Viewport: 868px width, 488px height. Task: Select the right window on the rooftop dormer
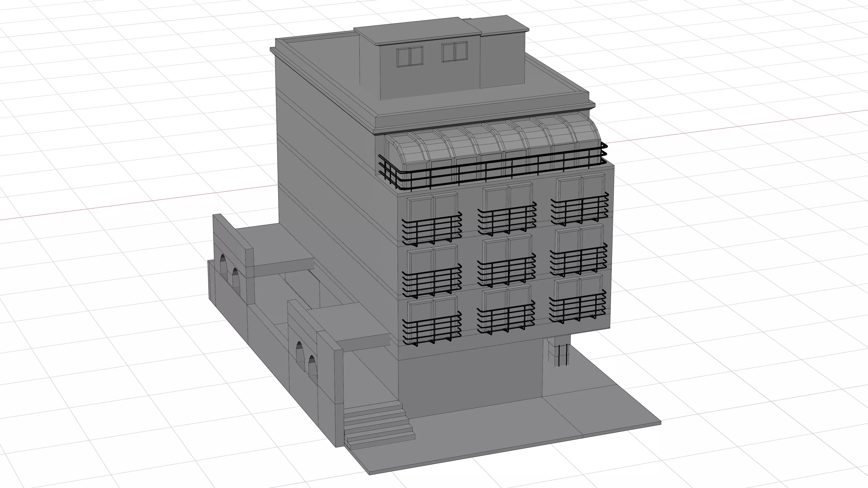pyautogui.click(x=455, y=52)
